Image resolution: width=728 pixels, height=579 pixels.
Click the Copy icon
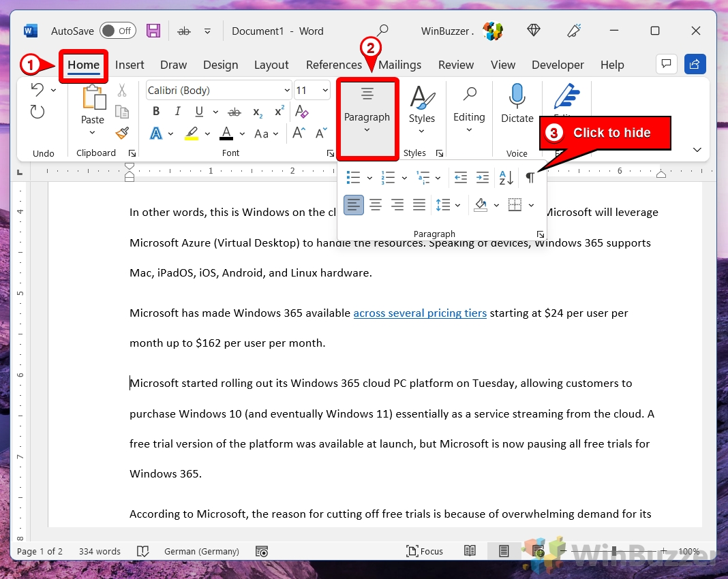(x=121, y=112)
